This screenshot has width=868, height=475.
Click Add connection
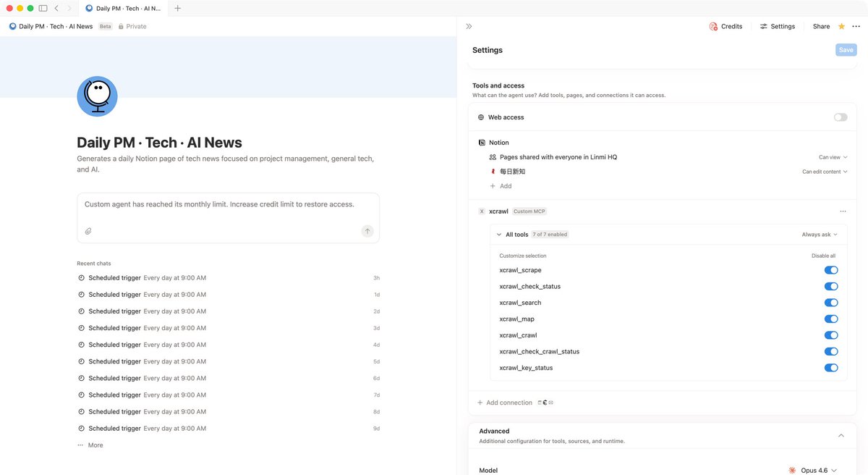(504, 403)
